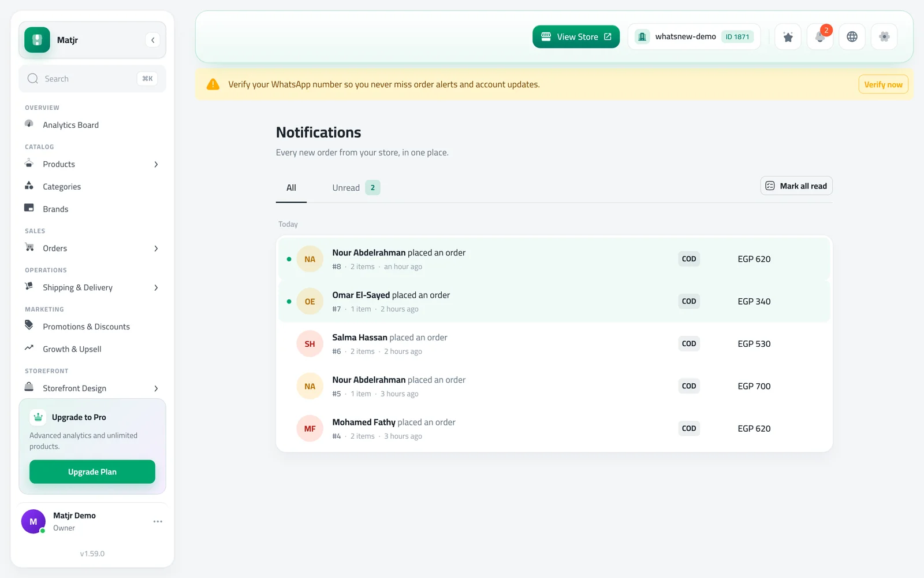924x578 pixels.
Task: Click the Shipping & Delivery flag icon
Action: tap(29, 286)
